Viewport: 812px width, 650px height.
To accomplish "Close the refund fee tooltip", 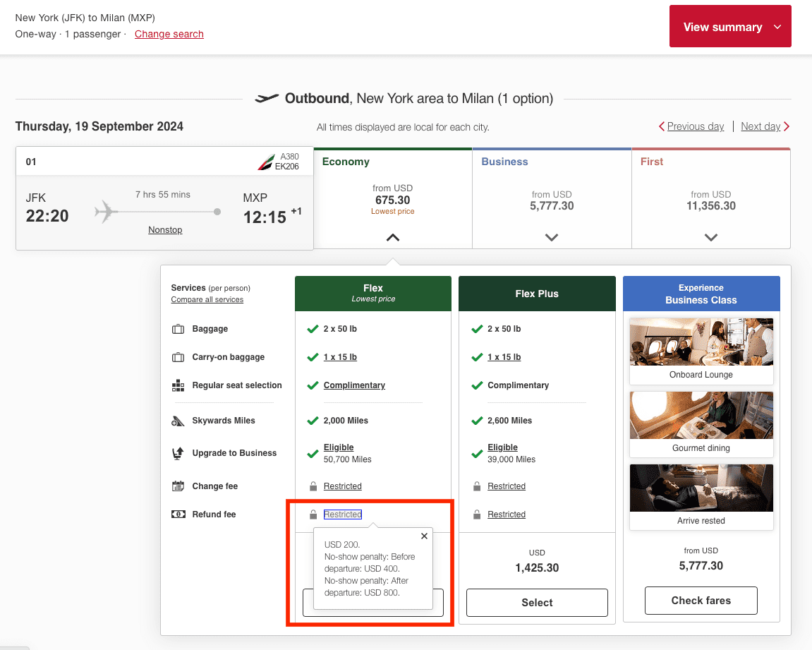I will [424, 536].
